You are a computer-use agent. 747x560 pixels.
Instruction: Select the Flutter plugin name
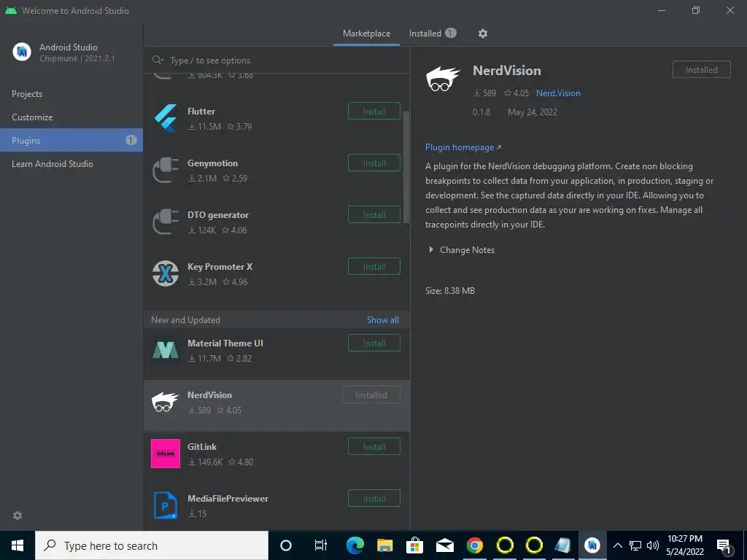pyautogui.click(x=201, y=112)
